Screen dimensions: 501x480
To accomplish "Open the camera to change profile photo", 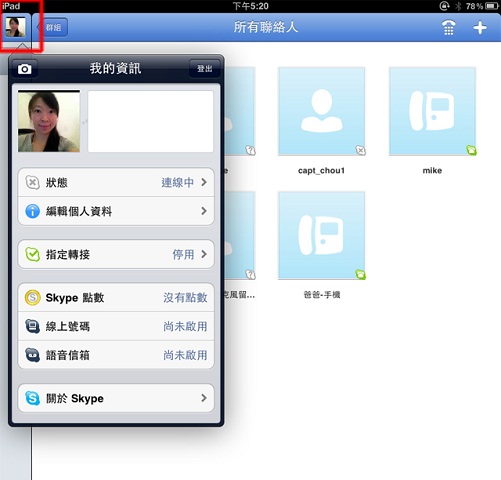I will click(25, 69).
